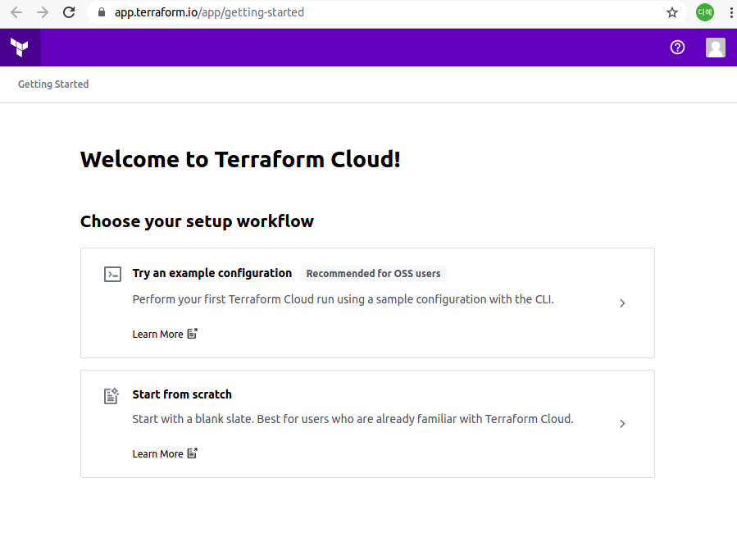Viewport: 737px width, 560px height.
Task: Click the document icon beside Start from scratch
Action: [x=111, y=395]
